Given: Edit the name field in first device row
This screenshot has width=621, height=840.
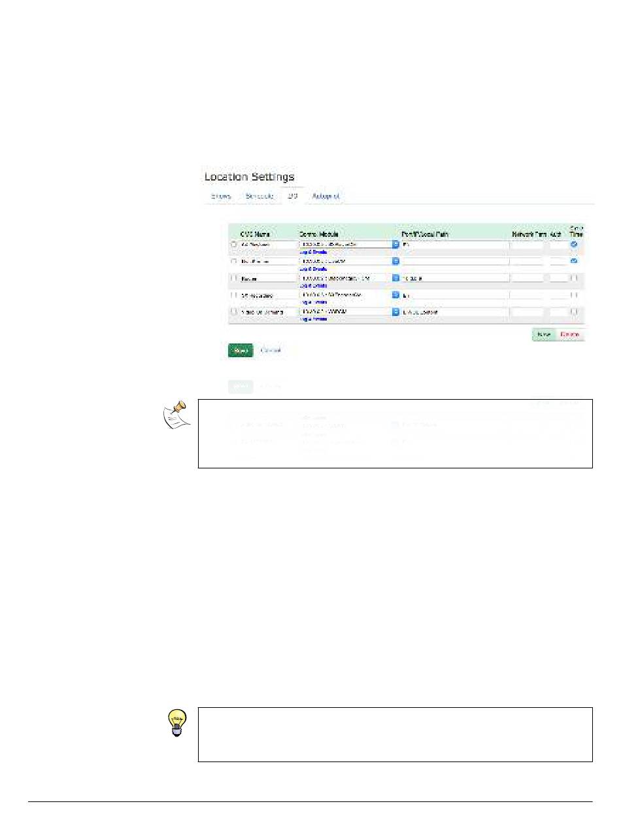Looking at the screenshot, I should click(269, 244).
